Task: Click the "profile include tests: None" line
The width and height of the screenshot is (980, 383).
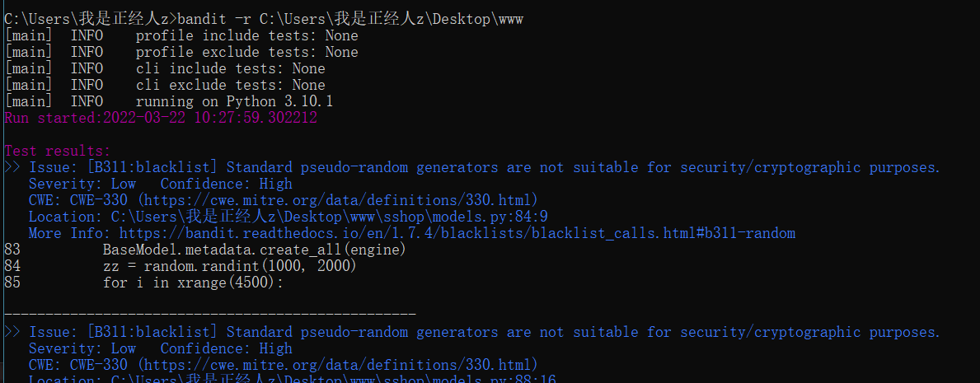Action: 246,36
